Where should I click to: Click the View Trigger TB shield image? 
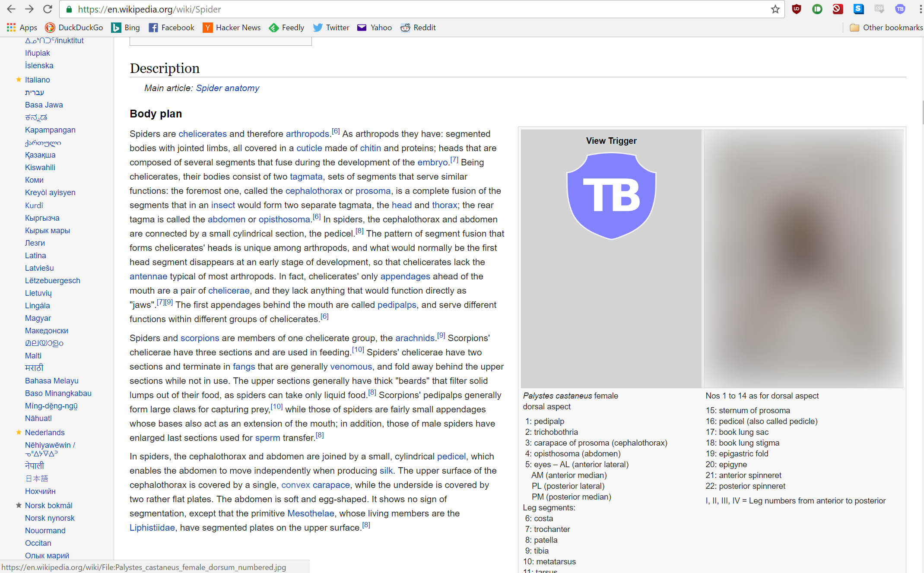611,196
